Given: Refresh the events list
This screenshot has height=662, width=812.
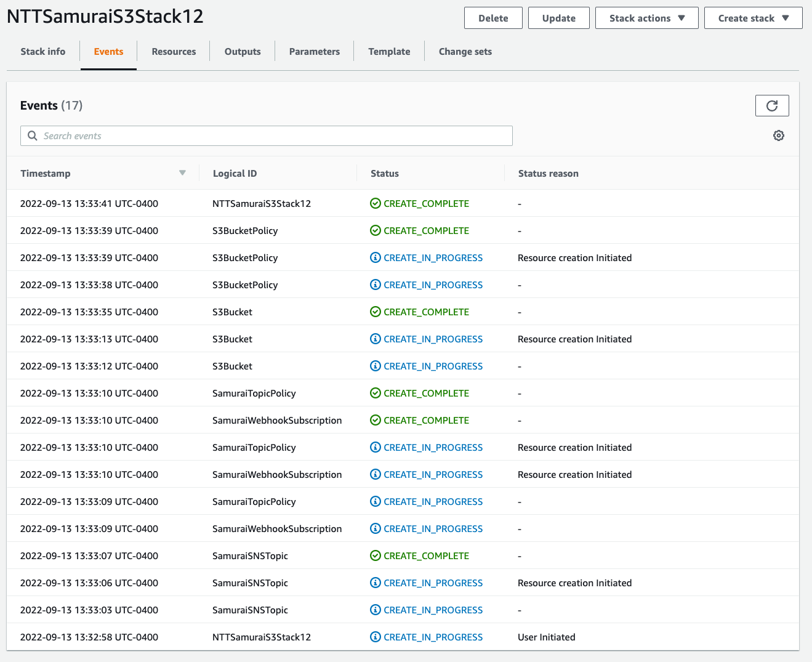Looking at the screenshot, I should (772, 106).
